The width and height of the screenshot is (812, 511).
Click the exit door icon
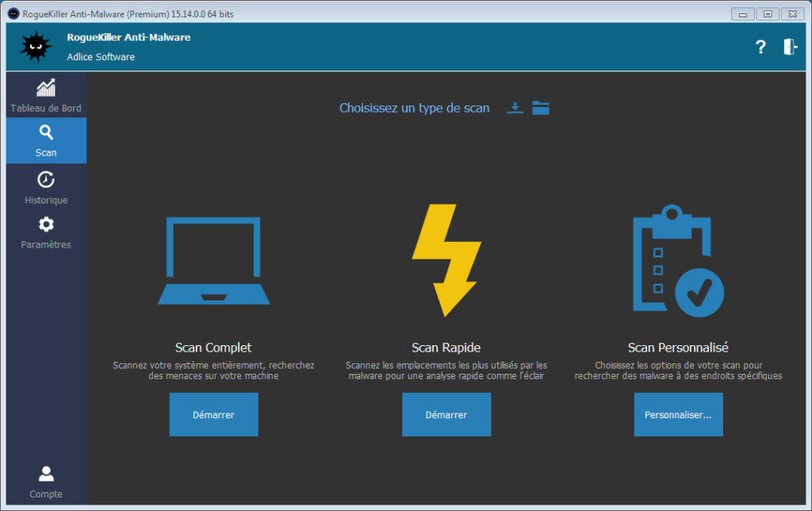[790, 47]
